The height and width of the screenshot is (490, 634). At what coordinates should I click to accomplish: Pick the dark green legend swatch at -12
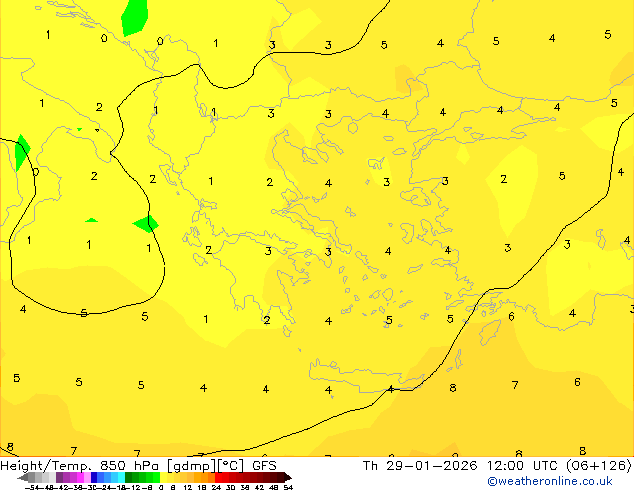[128, 478]
